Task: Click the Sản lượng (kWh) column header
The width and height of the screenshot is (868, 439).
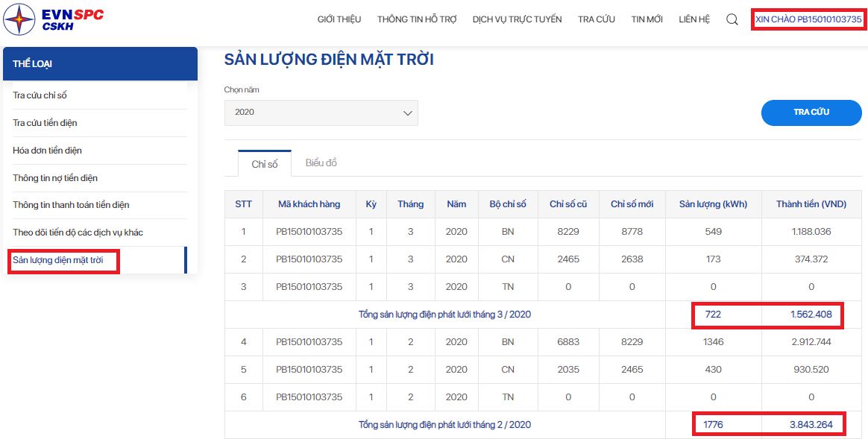Action: pyautogui.click(x=713, y=204)
